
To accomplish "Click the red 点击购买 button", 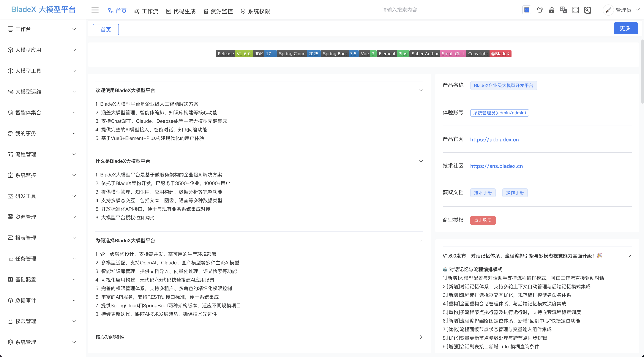I will pyautogui.click(x=483, y=220).
